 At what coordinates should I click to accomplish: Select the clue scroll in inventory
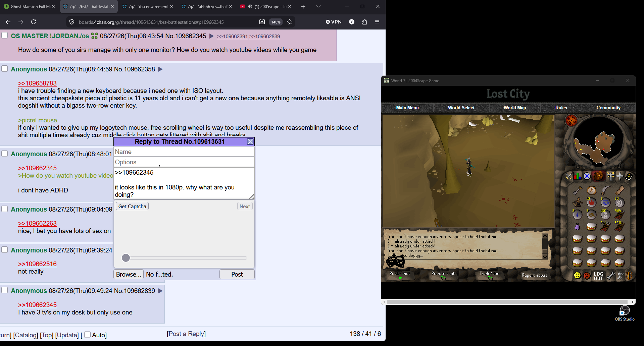620,190
